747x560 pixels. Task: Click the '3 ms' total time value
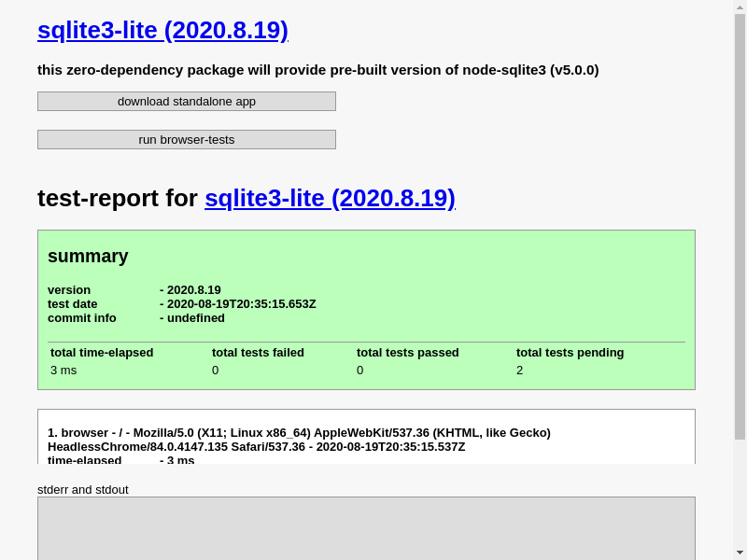click(x=63, y=370)
